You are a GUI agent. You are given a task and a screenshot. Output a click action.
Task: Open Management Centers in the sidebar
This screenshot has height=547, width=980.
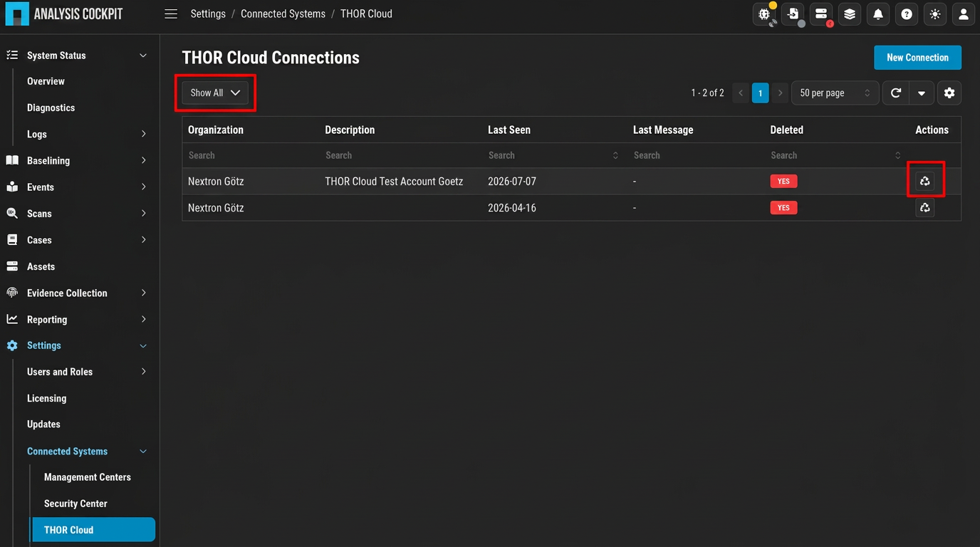[x=88, y=477]
